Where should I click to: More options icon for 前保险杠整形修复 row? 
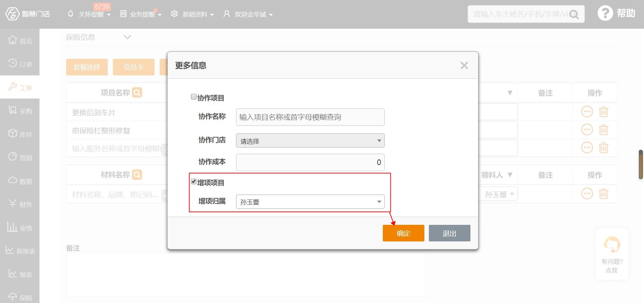pyautogui.click(x=587, y=130)
